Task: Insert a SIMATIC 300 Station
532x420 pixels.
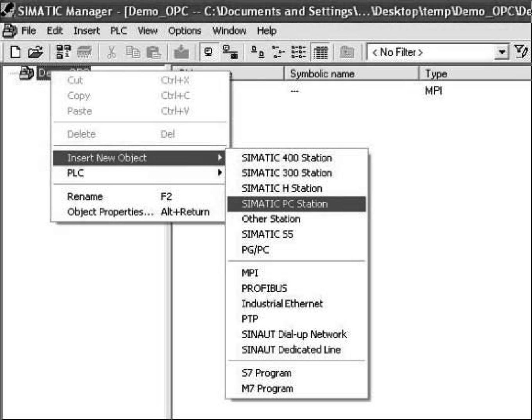Action: 296,173
